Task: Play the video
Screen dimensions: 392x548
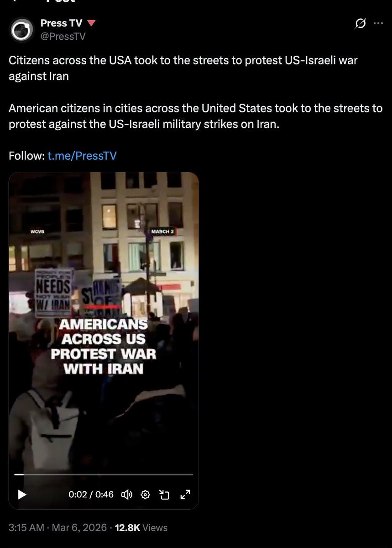Action: [x=22, y=495]
